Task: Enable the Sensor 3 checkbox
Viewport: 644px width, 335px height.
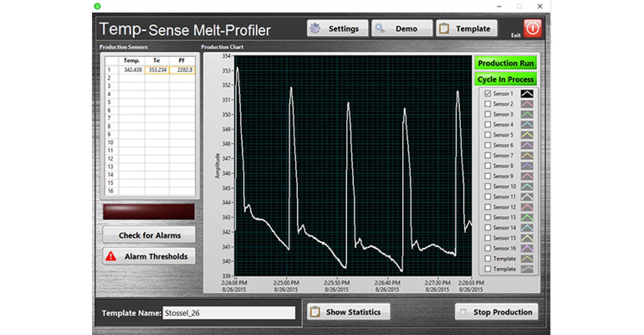Action: pyautogui.click(x=488, y=114)
